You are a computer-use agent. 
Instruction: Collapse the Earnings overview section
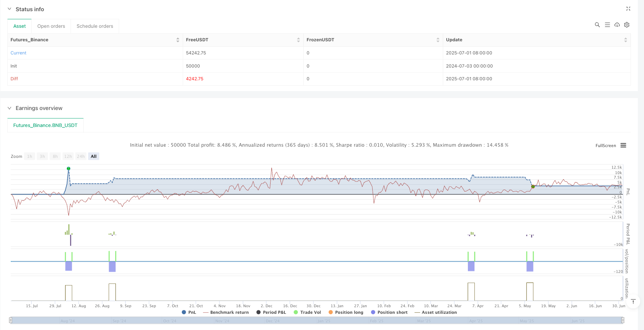click(x=10, y=108)
